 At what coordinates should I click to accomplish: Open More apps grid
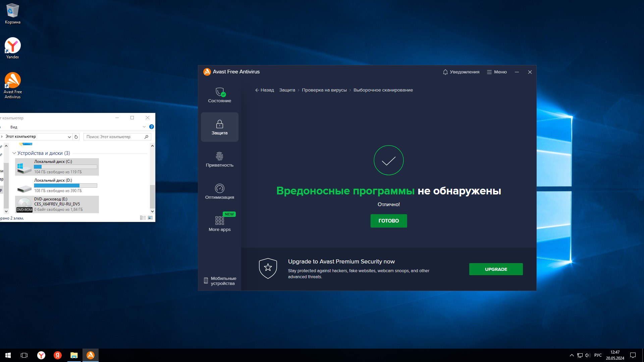(219, 224)
